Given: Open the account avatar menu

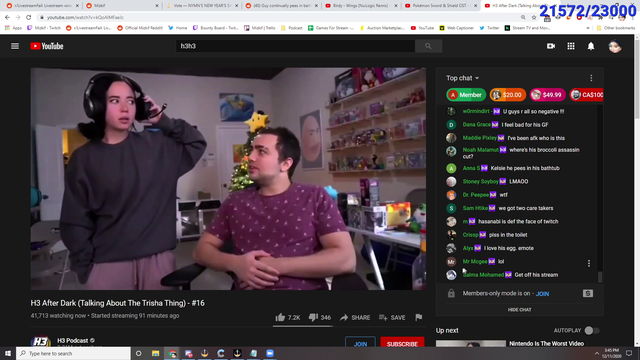Looking at the screenshot, I should [x=615, y=46].
